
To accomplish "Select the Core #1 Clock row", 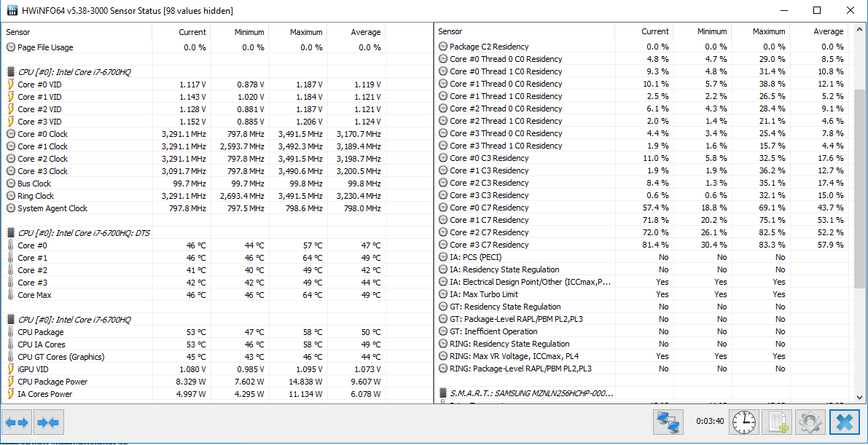I will click(193, 146).
